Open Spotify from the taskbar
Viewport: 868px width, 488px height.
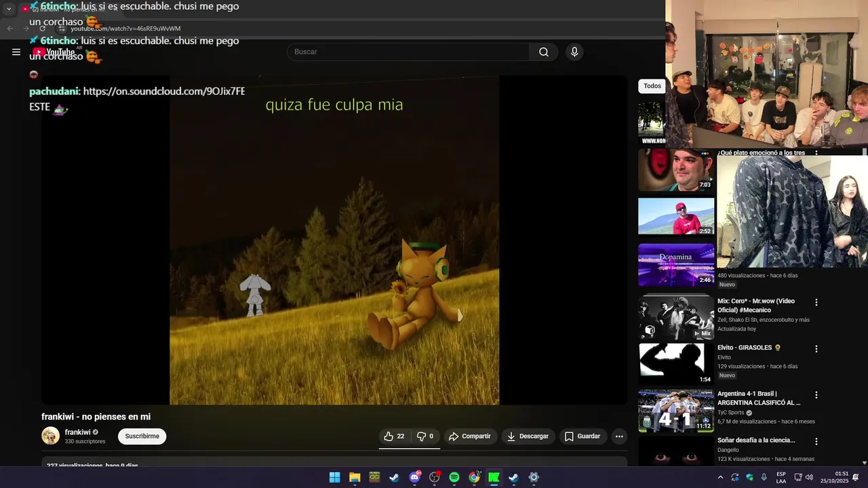pos(454,477)
